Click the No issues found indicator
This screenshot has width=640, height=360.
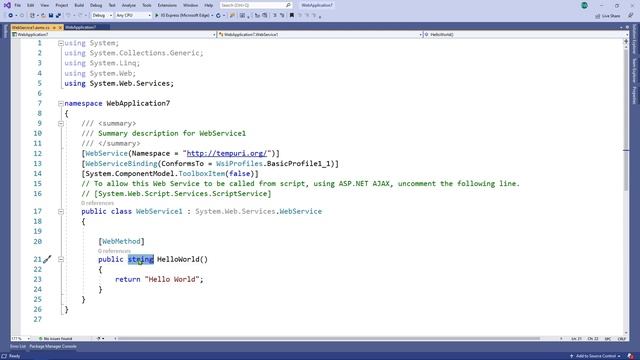55,338
